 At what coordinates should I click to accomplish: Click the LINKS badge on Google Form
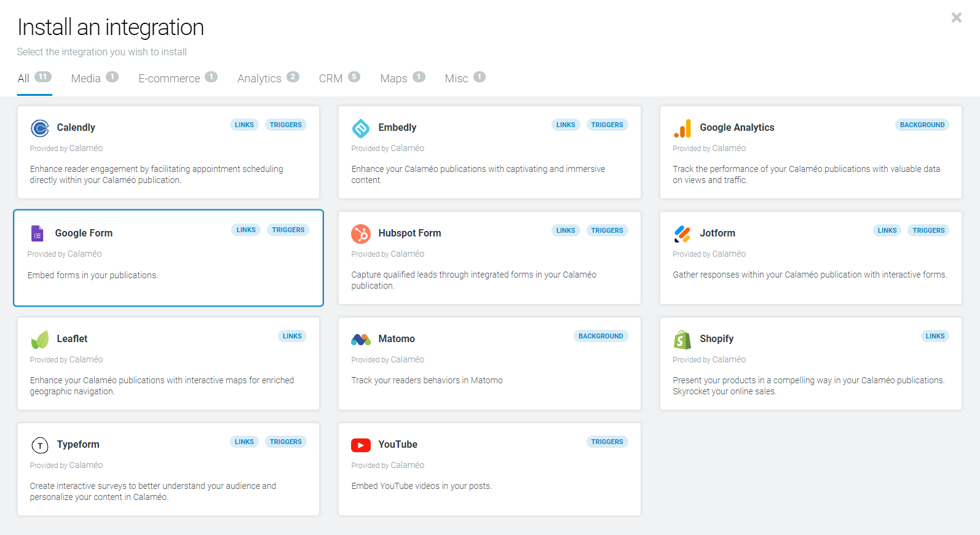[246, 230]
